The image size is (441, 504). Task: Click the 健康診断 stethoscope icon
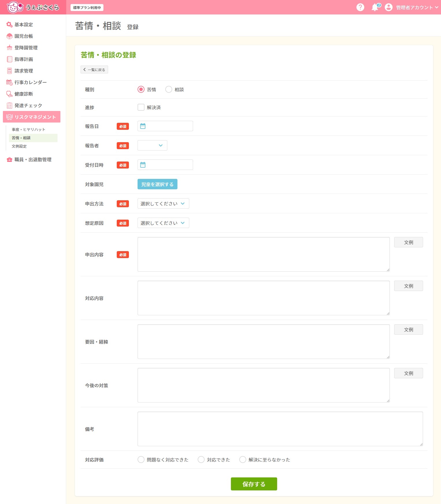coord(10,94)
